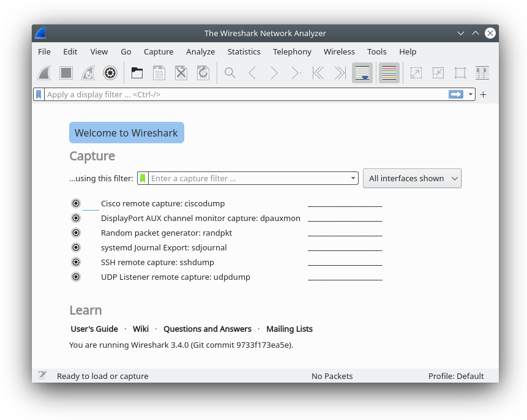Expand the All interfaces shown dropdown

(412, 178)
